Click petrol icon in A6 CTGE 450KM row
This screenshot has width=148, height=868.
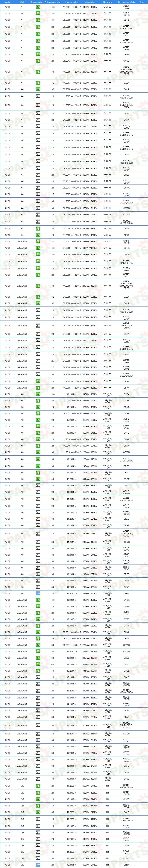click(x=38, y=479)
